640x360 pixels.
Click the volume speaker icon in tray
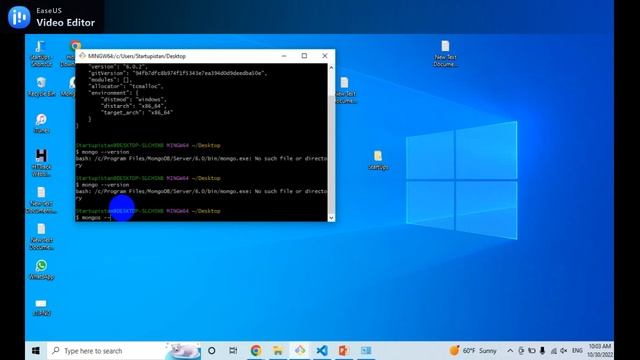point(564,351)
